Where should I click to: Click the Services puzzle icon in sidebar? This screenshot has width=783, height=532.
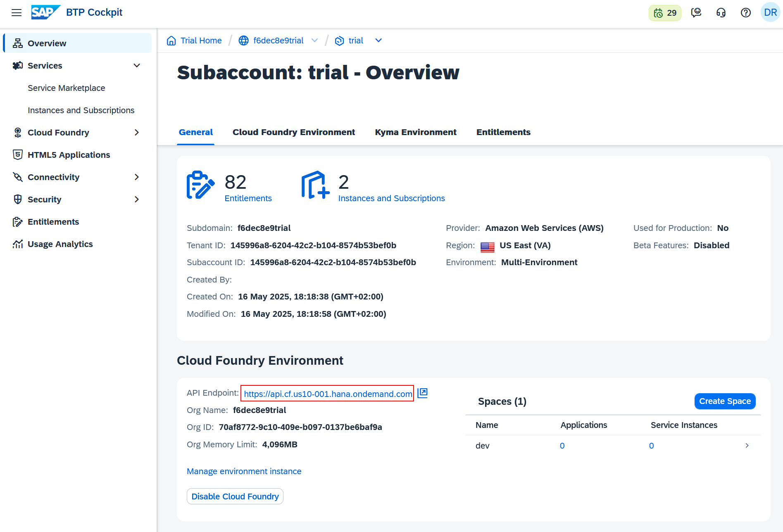click(x=18, y=66)
